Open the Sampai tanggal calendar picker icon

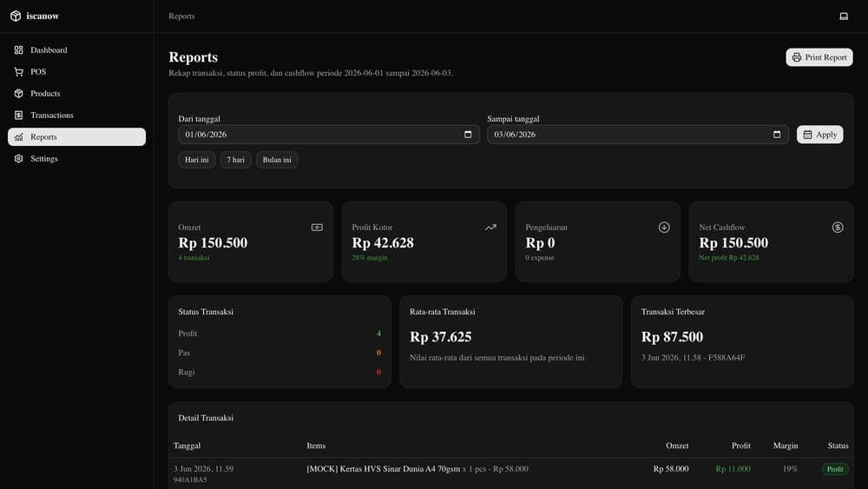(x=777, y=135)
